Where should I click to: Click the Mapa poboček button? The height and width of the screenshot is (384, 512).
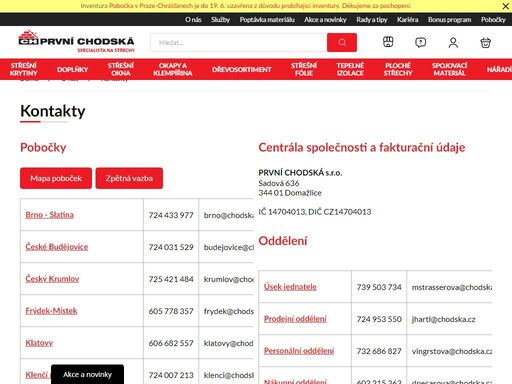tap(56, 178)
